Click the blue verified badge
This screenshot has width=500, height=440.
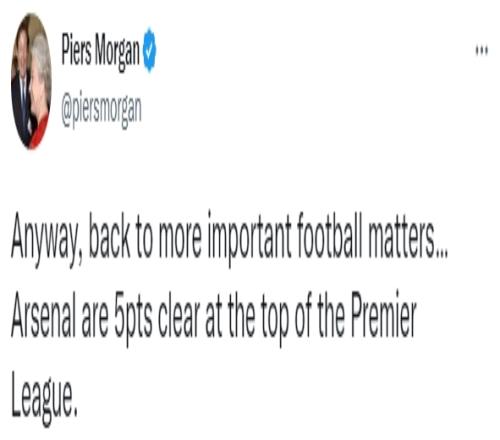[x=149, y=50]
